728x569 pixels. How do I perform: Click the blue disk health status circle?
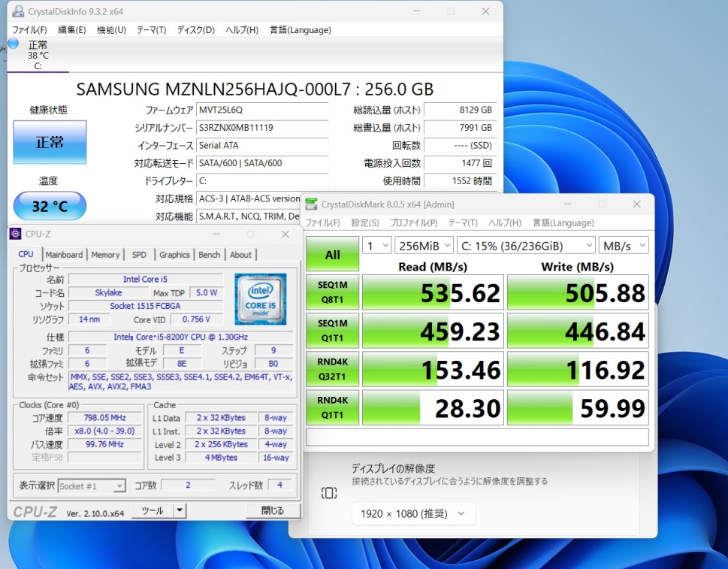tap(13, 44)
